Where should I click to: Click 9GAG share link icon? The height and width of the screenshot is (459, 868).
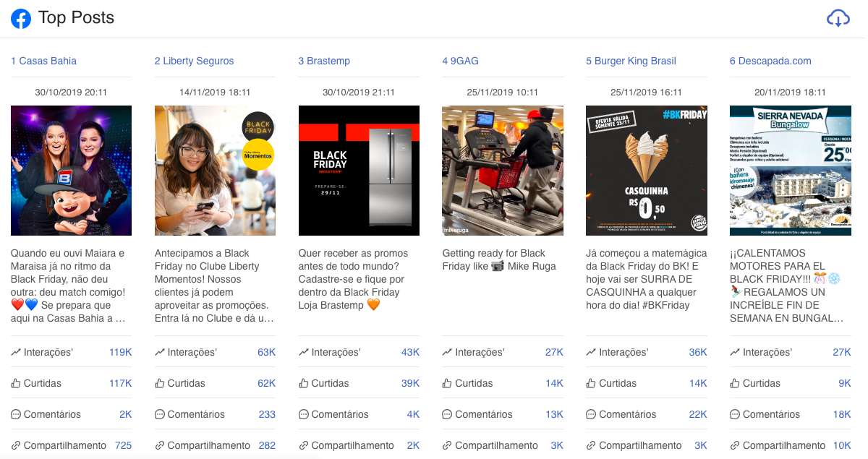[x=447, y=445]
